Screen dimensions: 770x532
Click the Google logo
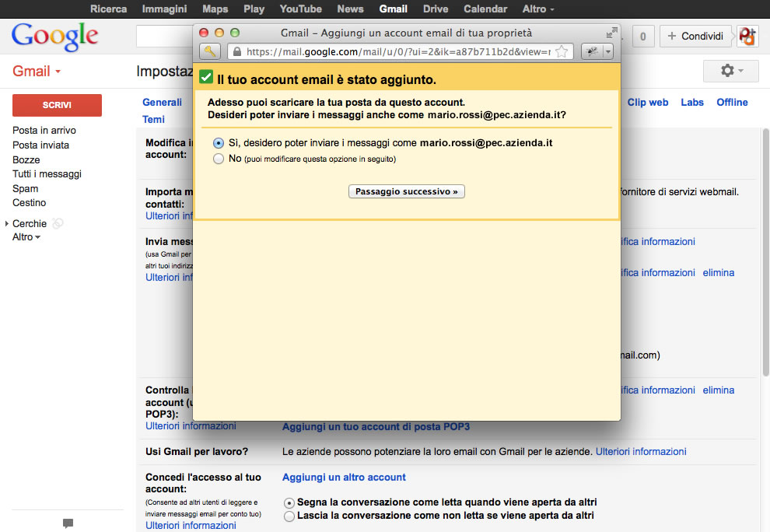click(54, 36)
